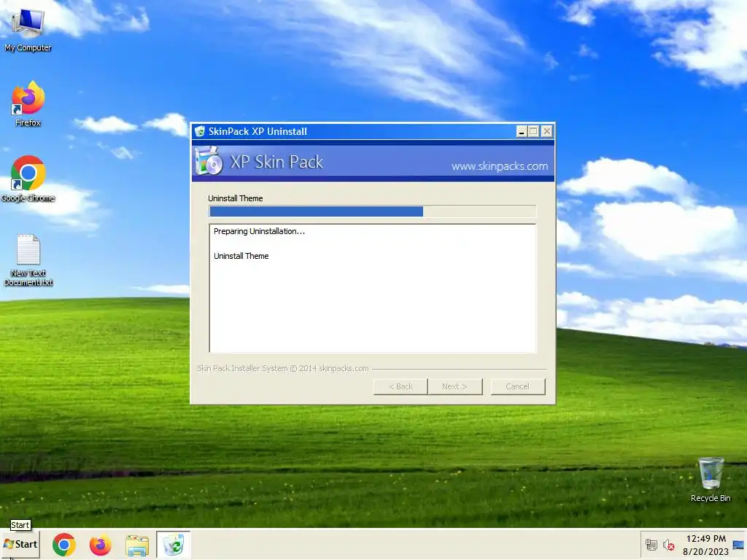Image resolution: width=747 pixels, height=560 pixels.
Task: Click the 'Uninstall Theme' label above progress bar
Action: [x=236, y=198]
